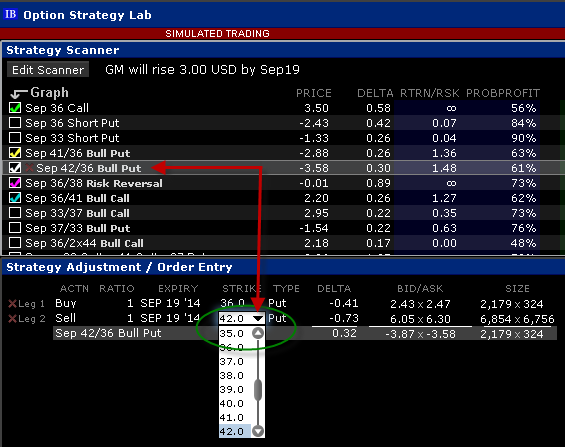The height and width of the screenshot is (447, 565).
Task: Check the Sep 33 Short Put checkbox
Action: 15,138
